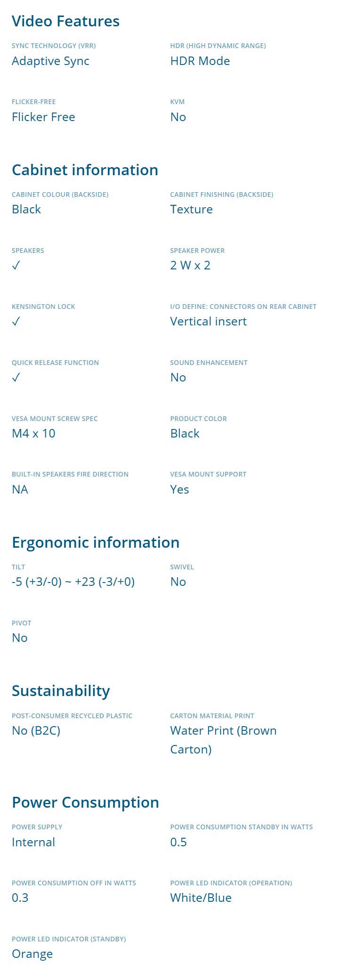Image resolution: width=338 pixels, height=980 pixels.
Task: Select the tilt range value
Action: pos(73,582)
